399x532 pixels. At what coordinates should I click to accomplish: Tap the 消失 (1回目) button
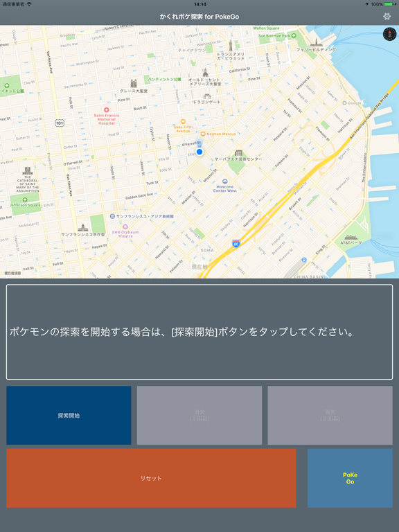click(x=199, y=416)
